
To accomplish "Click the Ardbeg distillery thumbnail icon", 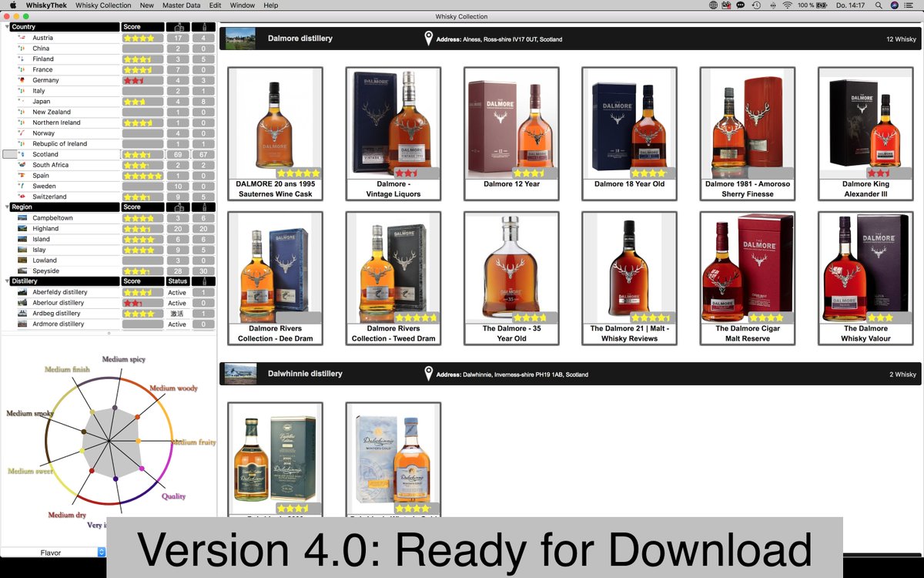I will click(22, 314).
